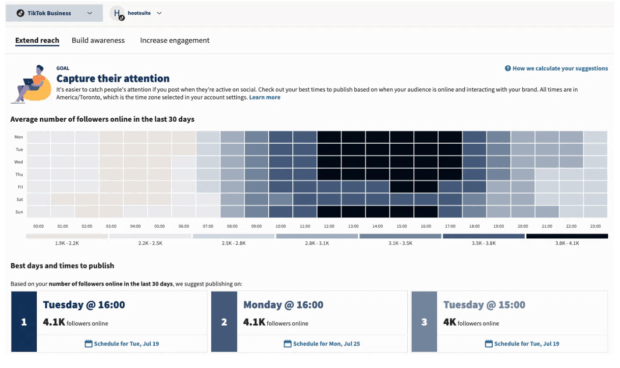Click Schedule for Tue, Jul 19 in first card
The width and height of the screenshot is (620, 368).
pos(127,343)
